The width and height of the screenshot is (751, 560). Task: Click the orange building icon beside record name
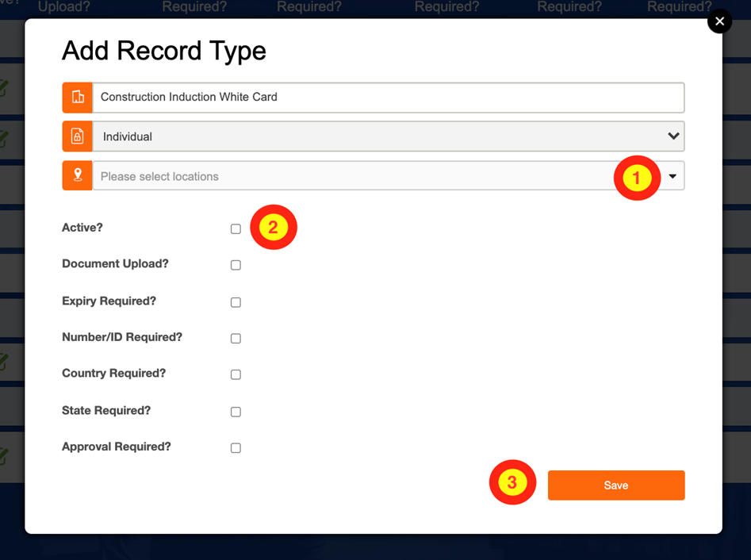coord(77,98)
